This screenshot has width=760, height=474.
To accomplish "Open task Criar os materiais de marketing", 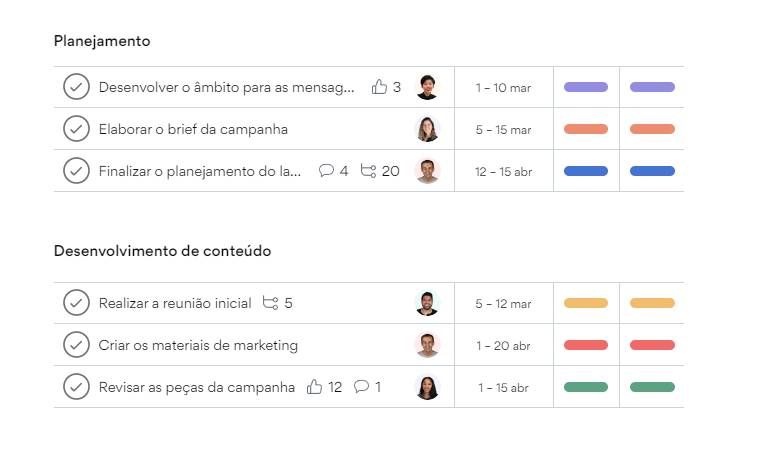I will tap(198, 345).
